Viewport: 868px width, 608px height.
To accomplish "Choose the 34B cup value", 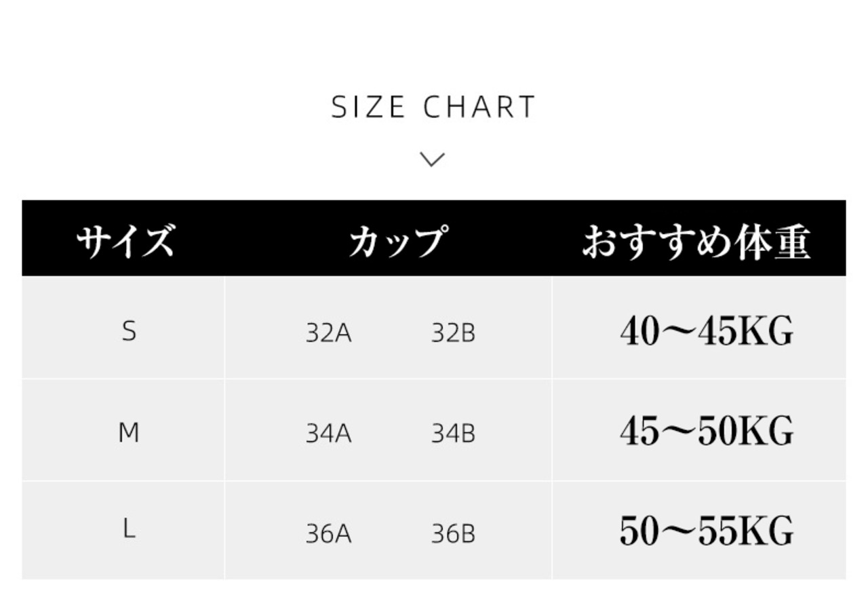I will point(453,434).
